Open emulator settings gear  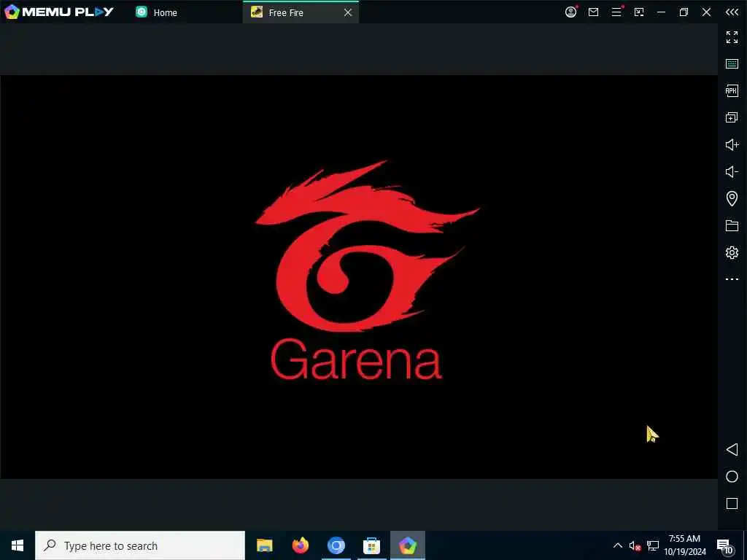(x=732, y=252)
